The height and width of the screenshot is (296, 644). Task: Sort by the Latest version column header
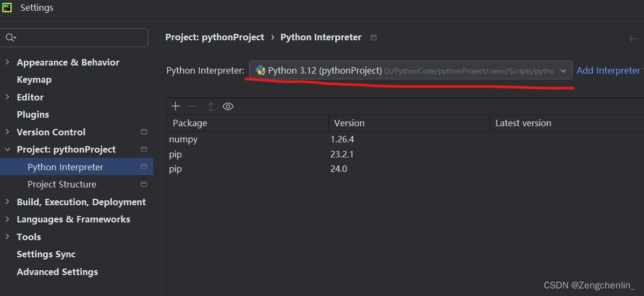pos(567,123)
